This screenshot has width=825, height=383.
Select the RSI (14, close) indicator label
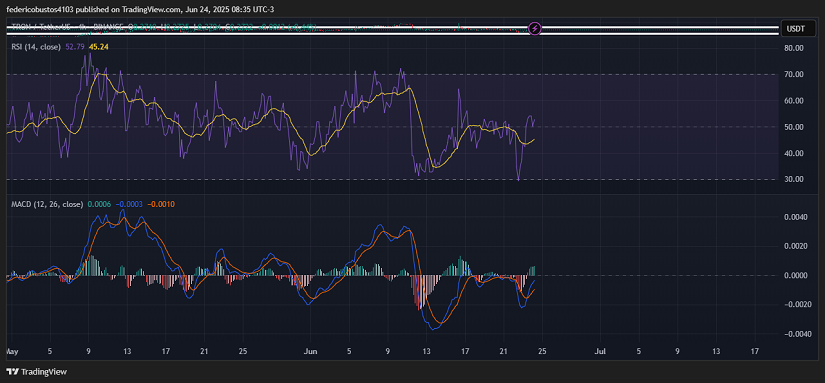tap(36, 47)
